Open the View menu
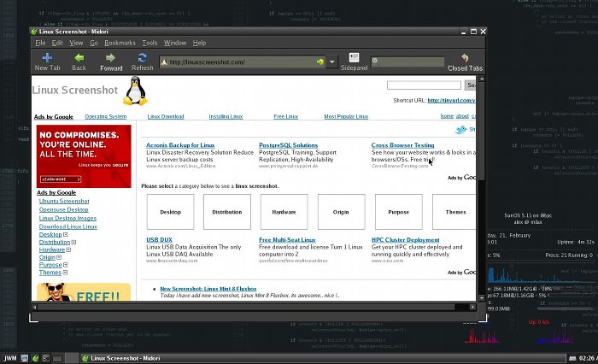Image resolution: width=598 pixels, height=364 pixels. [76, 43]
